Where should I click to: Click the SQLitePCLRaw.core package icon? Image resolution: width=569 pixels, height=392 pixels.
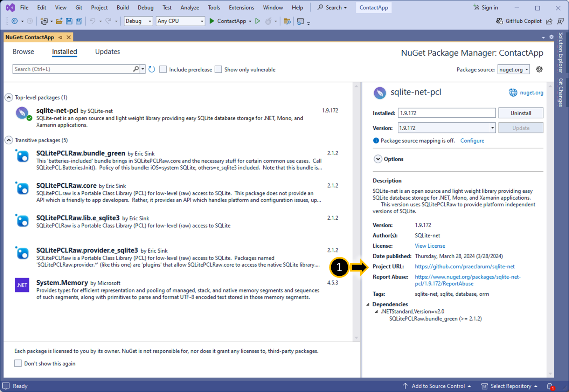[22, 188]
